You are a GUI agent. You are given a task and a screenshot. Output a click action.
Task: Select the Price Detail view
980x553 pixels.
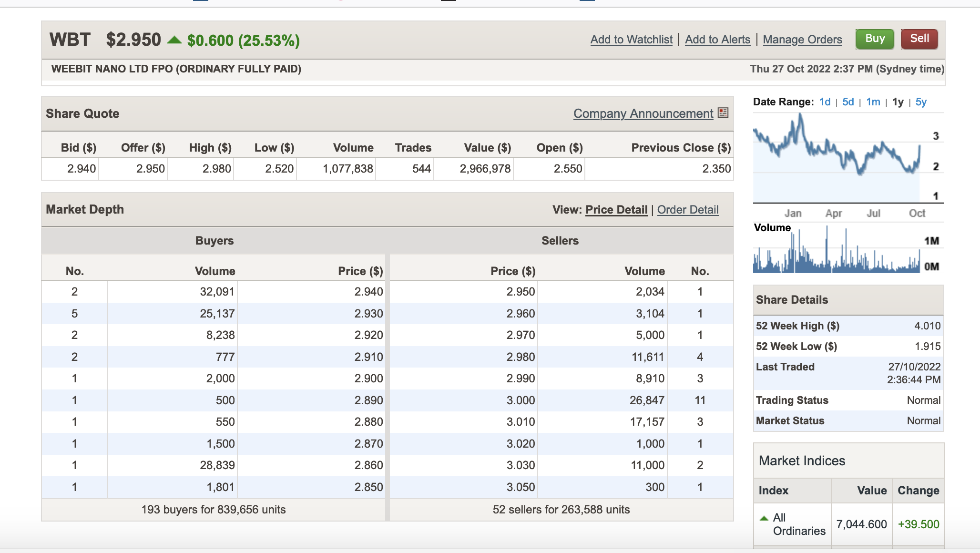pyautogui.click(x=616, y=210)
